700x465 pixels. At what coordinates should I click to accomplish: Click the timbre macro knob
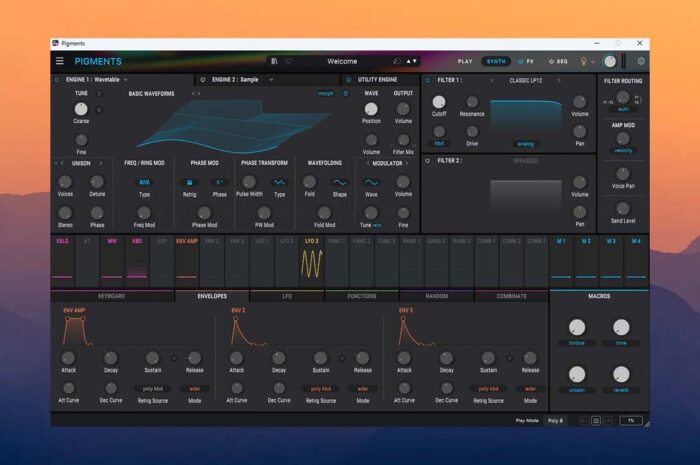tap(577, 328)
